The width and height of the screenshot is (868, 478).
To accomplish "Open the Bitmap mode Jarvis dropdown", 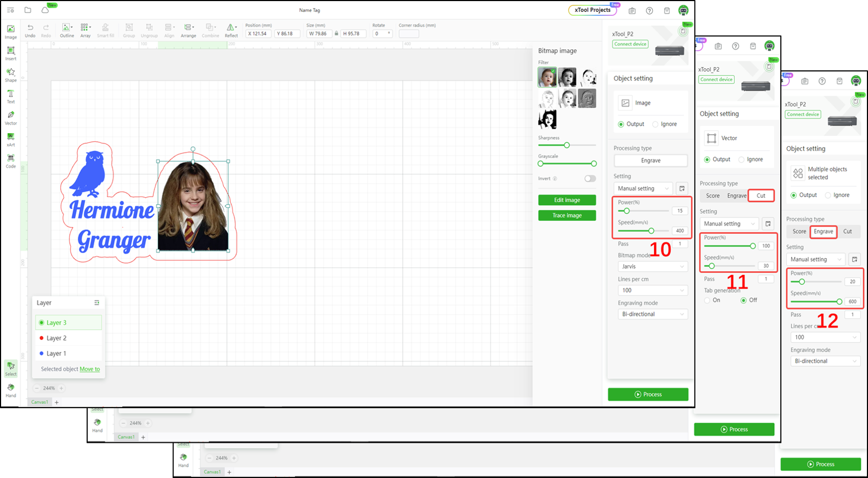I will pyautogui.click(x=653, y=266).
